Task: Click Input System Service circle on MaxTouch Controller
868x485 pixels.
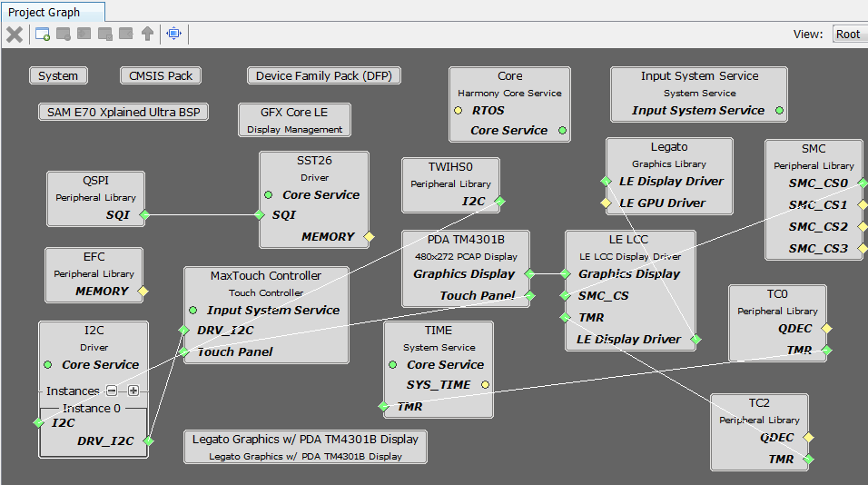Action: [192, 310]
